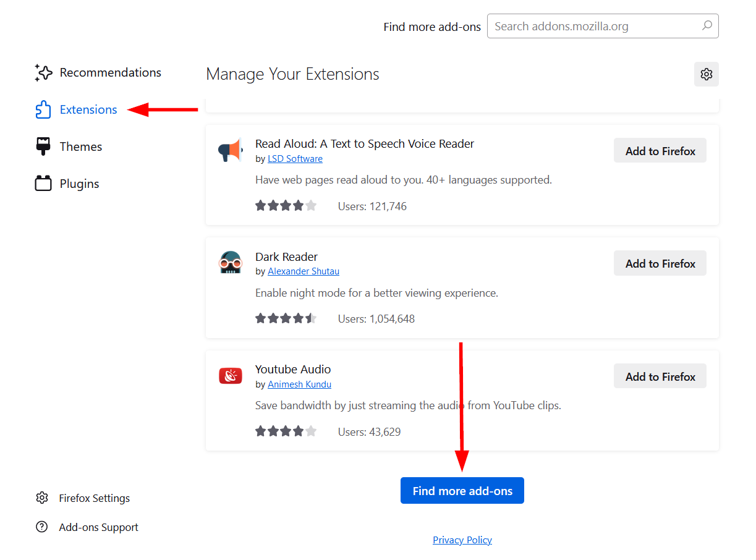Go to the Recommendations section

(x=110, y=73)
